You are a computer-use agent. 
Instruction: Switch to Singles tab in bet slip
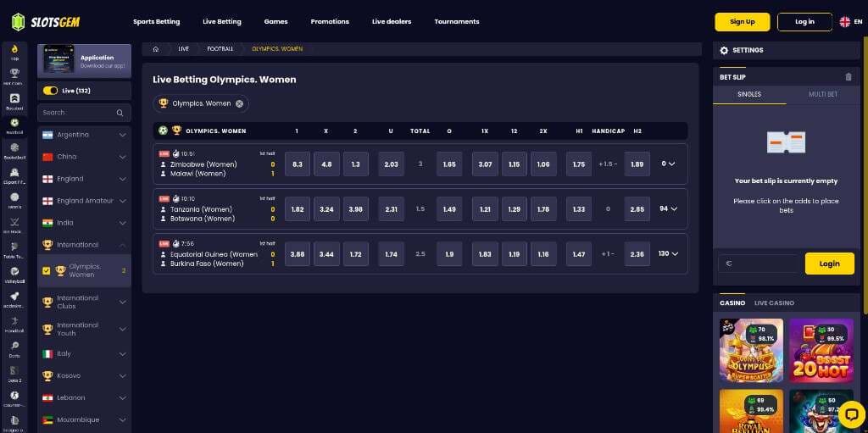[x=749, y=94]
